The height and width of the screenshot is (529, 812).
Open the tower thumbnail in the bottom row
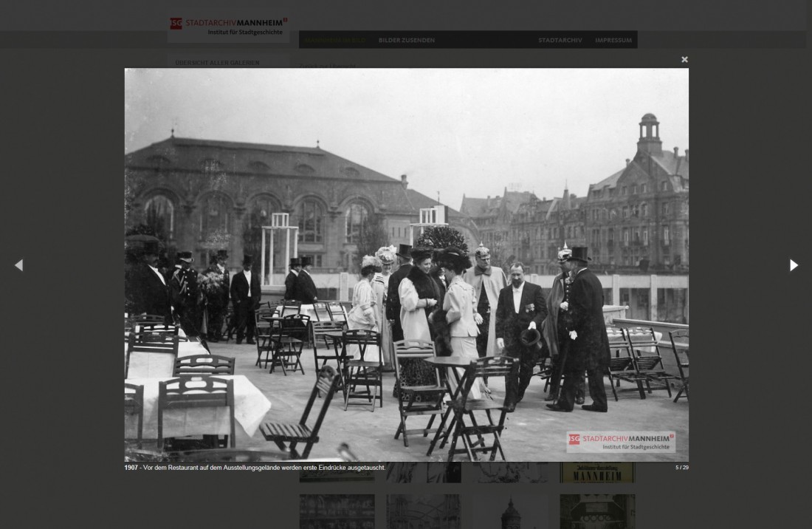pyautogui.click(x=511, y=512)
